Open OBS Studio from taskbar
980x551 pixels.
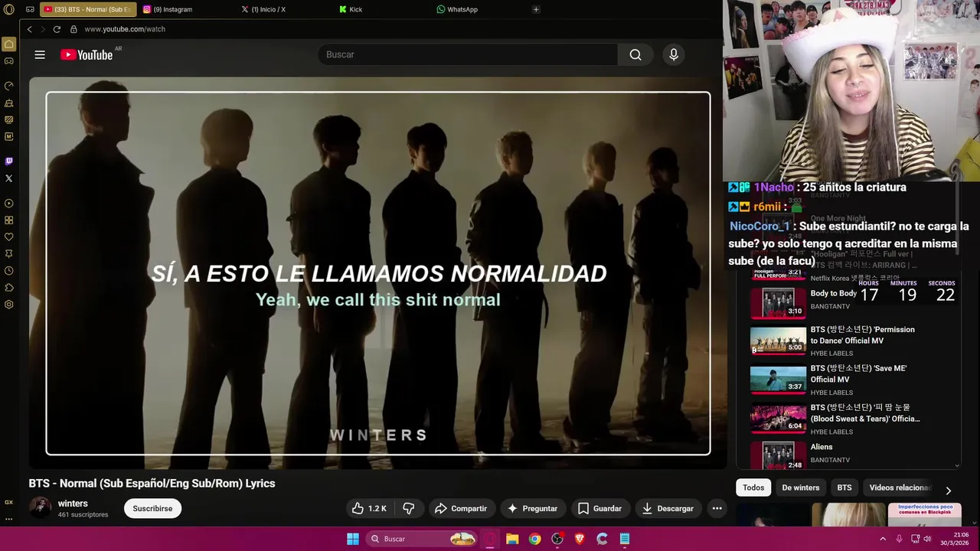[x=557, y=539]
